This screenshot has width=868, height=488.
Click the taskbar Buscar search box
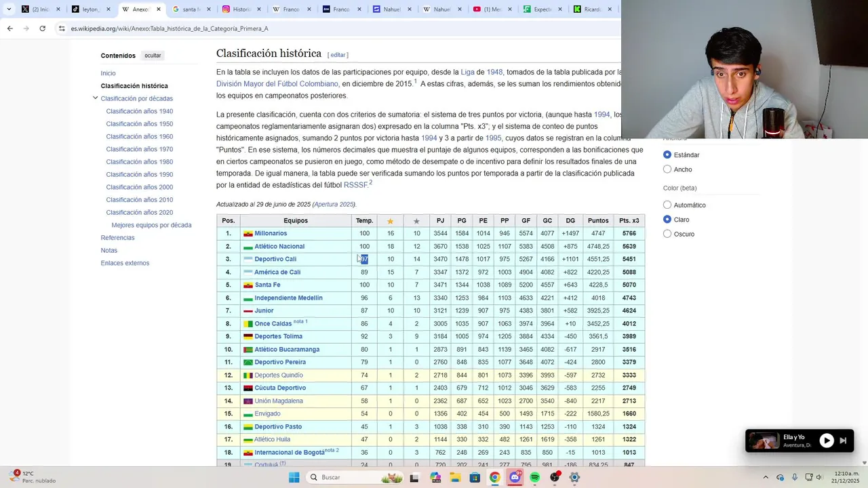pyautogui.click(x=353, y=477)
